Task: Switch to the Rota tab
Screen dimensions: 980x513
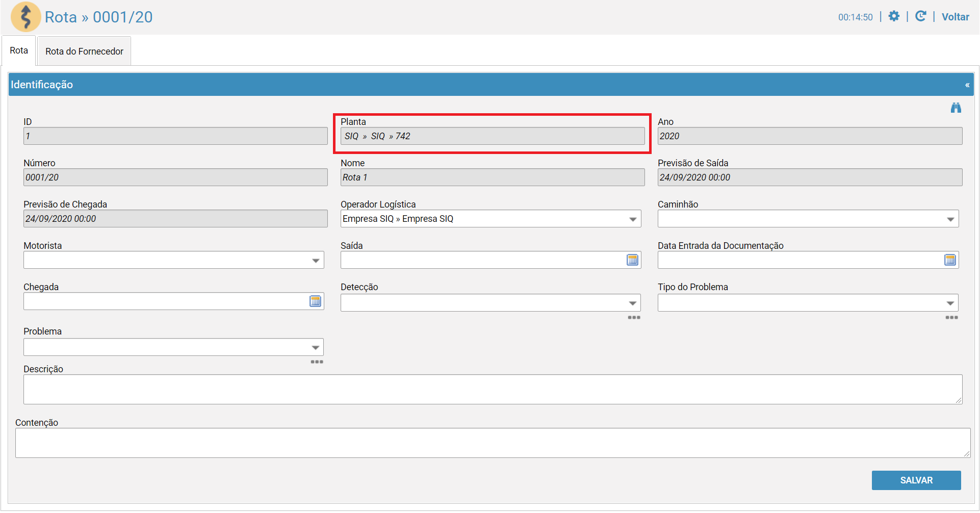Action: coord(19,50)
